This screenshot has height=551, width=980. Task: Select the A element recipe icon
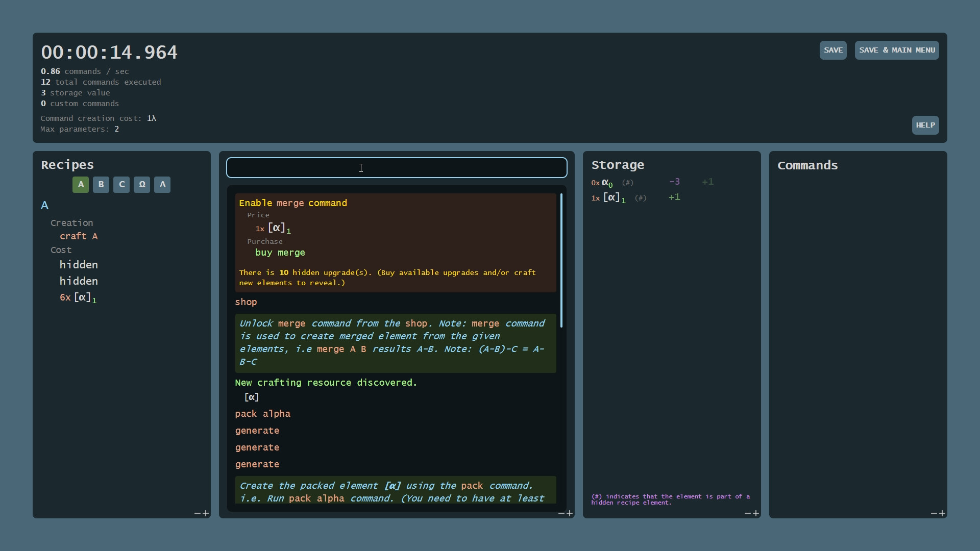[80, 185]
